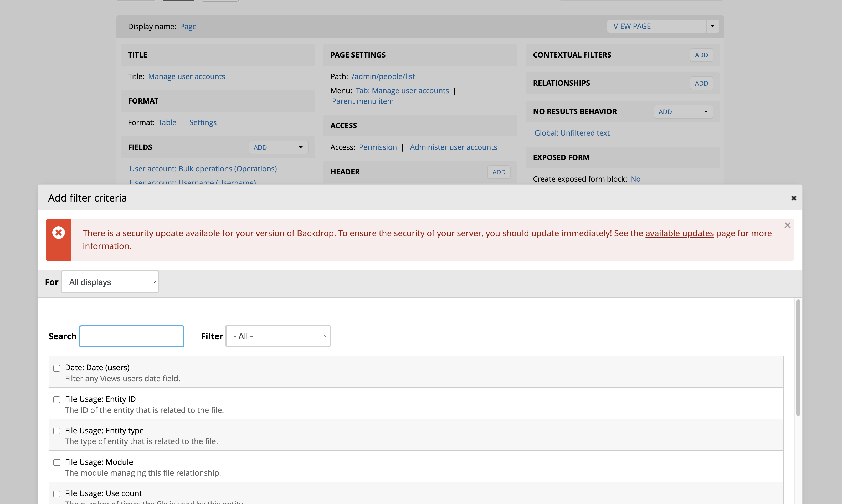This screenshot has width=842, height=504.
Task: Open the 'Manage user accounts' title link
Action: [x=187, y=76]
